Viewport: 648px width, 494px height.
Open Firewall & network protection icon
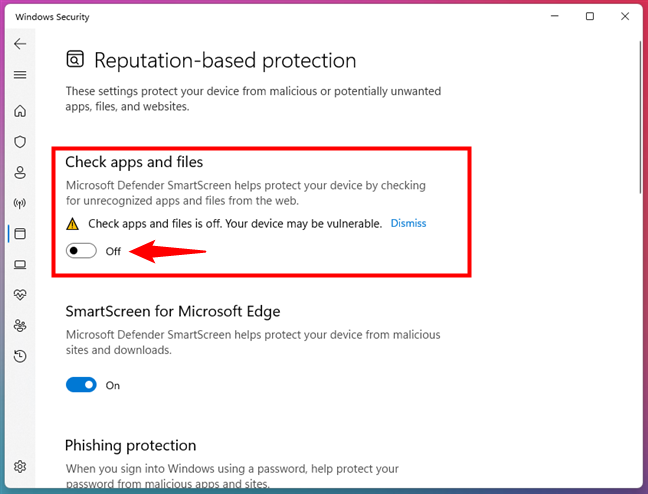(x=20, y=204)
